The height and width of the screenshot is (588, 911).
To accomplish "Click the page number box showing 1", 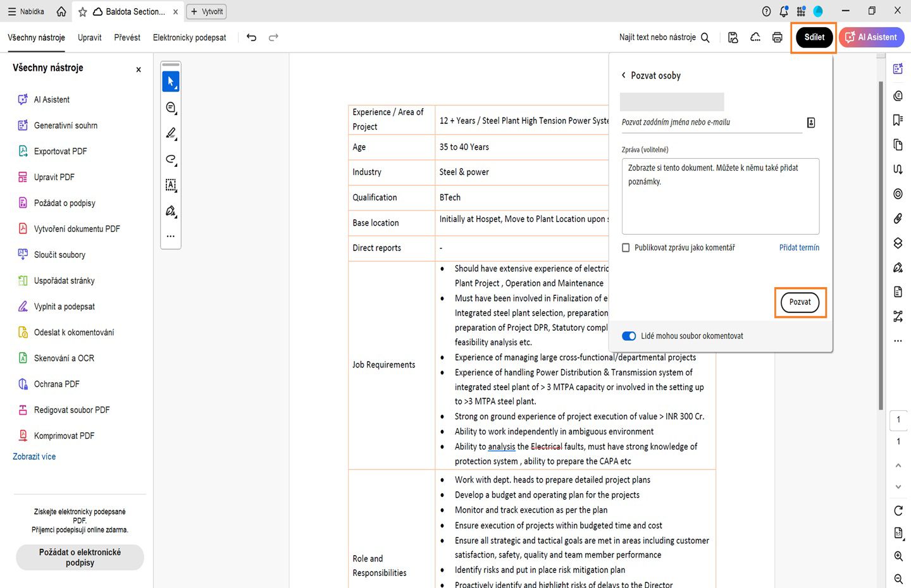I will [x=898, y=420].
